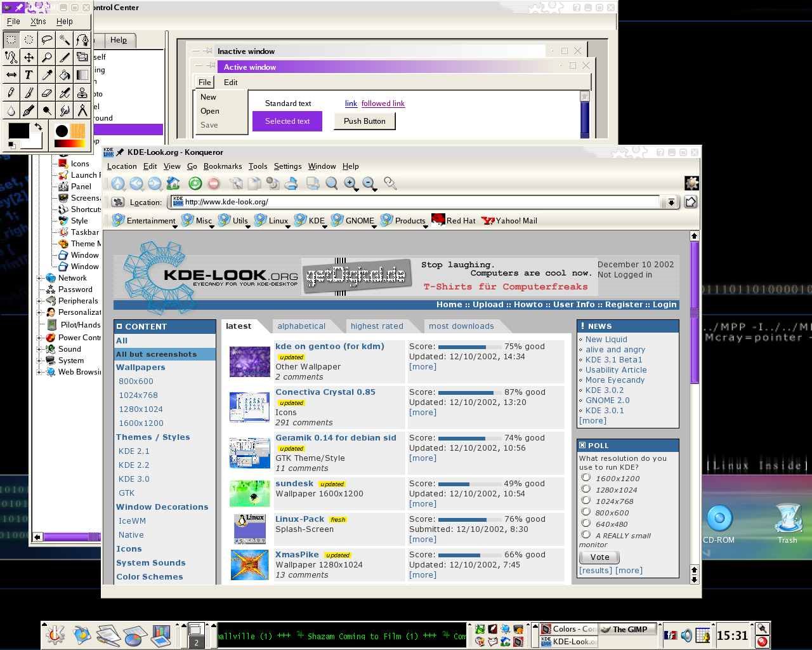Click Konqueror's Find magnifier icon
Screen dimensions: 812x650
pos(332,183)
